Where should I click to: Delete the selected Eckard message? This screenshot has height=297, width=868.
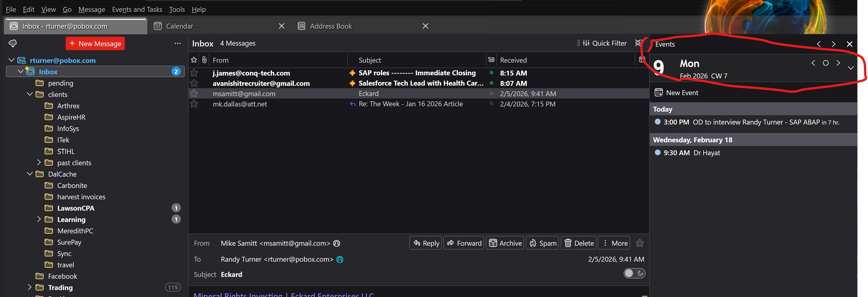(578, 243)
